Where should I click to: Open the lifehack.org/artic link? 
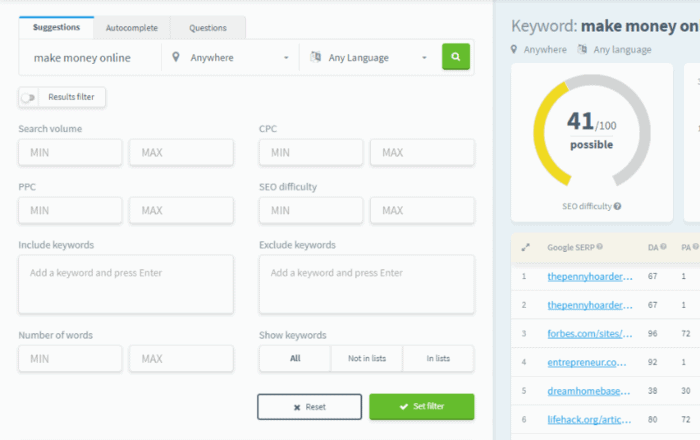coord(589,419)
